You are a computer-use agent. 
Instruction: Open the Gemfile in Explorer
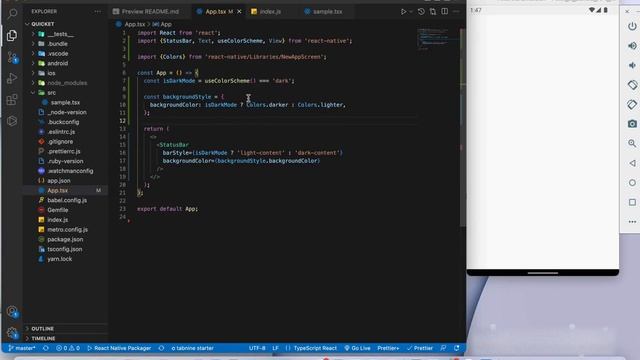click(58, 210)
